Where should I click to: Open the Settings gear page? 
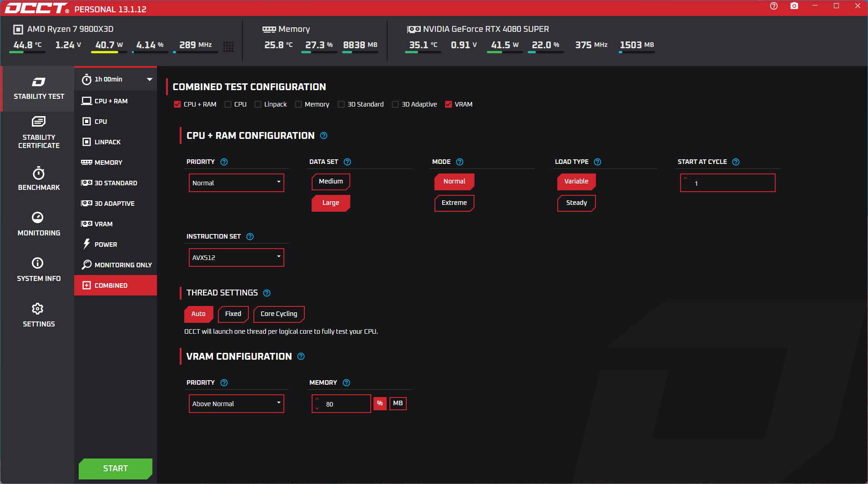tap(39, 315)
